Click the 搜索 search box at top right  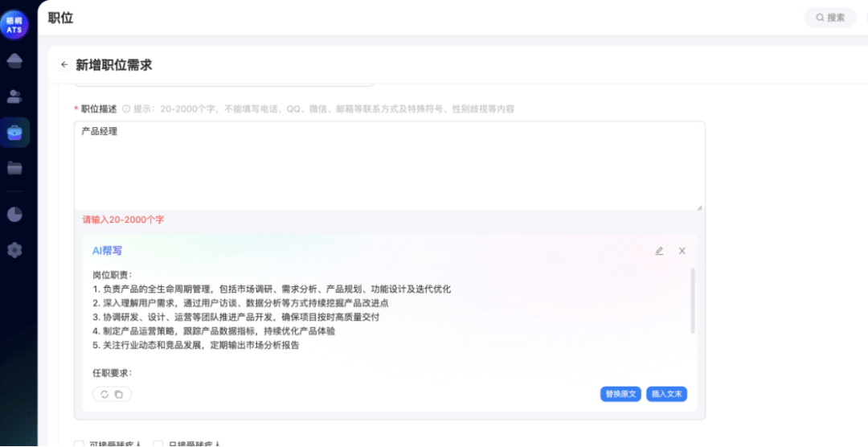[830, 18]
